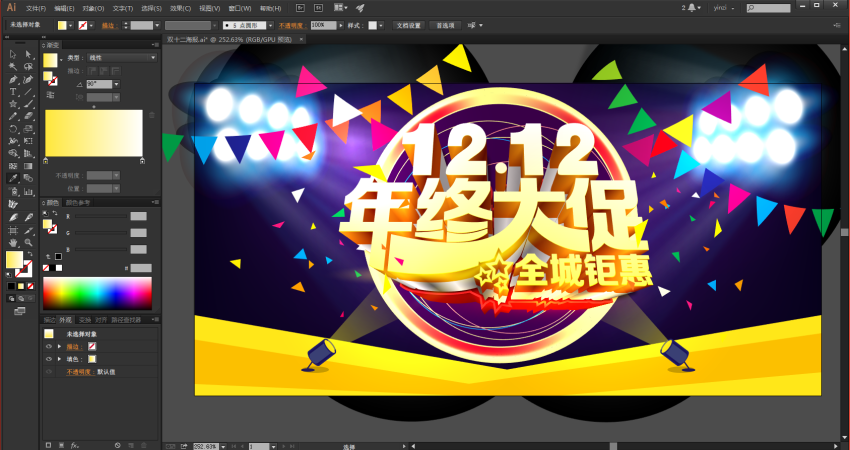The width and height of the screenshot is (850, 450).
Task: Click the gradient fill swatch in Gradient panel
Action: click(50, 60)
